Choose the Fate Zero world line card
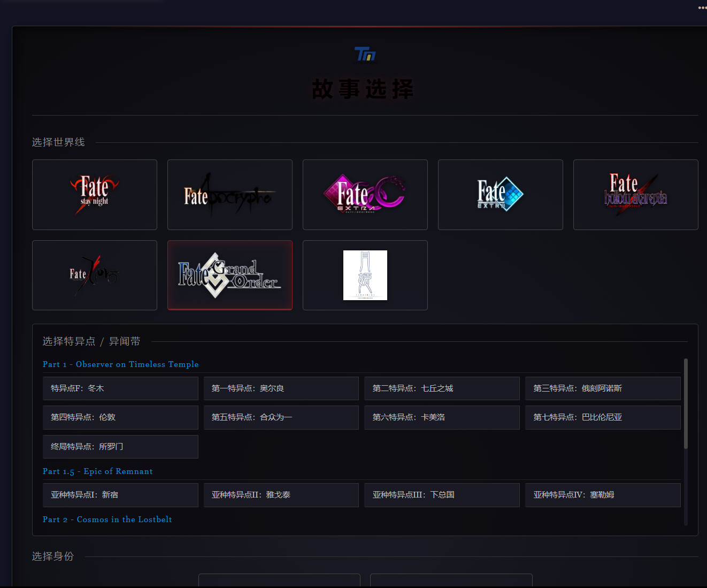The image size is (707, 588). click(95, 275)
